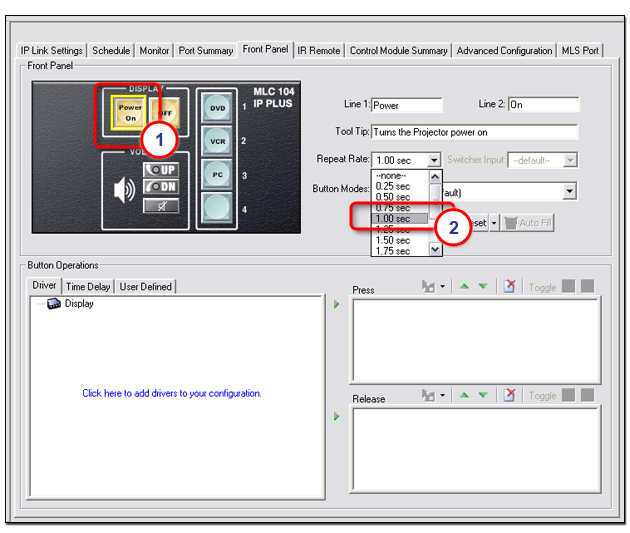Switch to Monitor tab

154,51
